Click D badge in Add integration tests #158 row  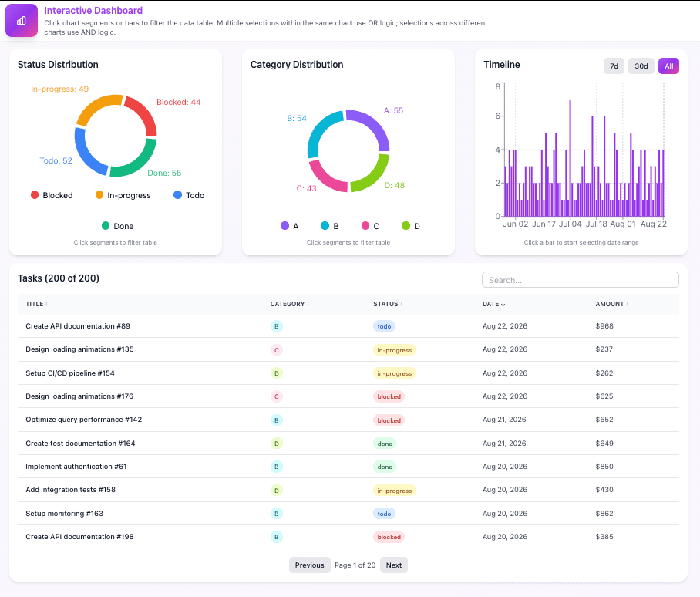[x=276, y=491]
